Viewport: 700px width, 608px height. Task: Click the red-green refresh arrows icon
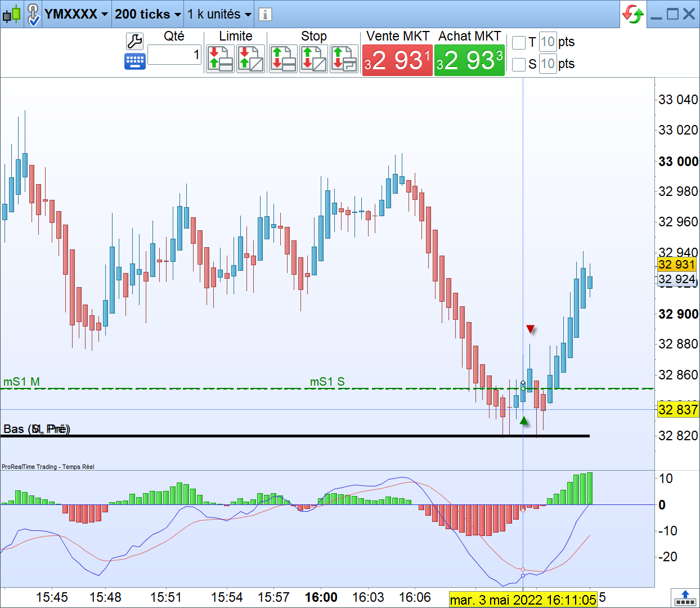pos(633,14)
